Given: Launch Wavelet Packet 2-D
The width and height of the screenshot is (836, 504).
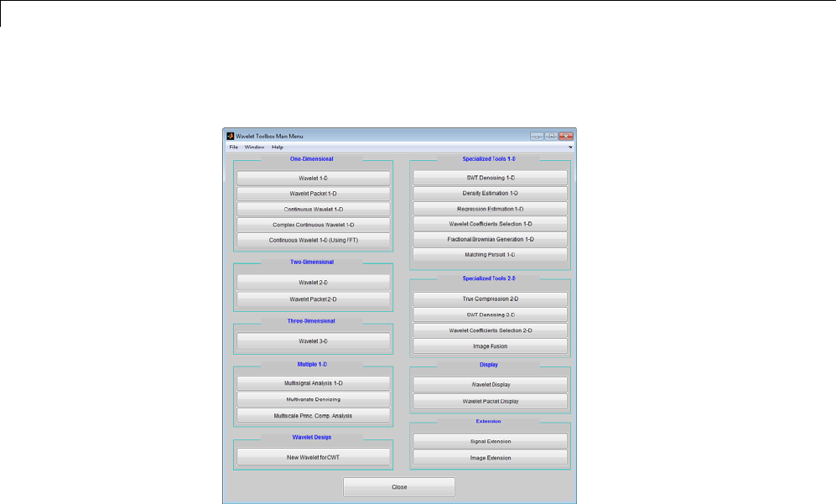Looking at the screenshot, I should (x=314, y=299).
